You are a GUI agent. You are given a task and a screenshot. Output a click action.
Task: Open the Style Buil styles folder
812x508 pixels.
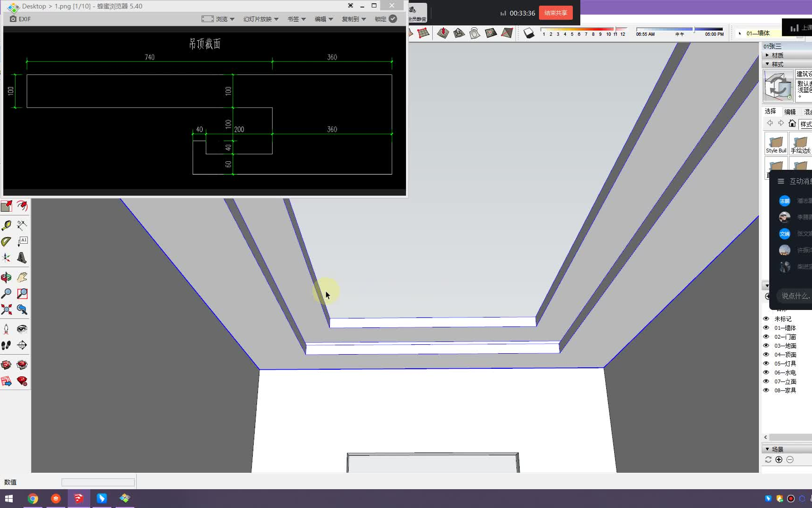pos(776,143)
